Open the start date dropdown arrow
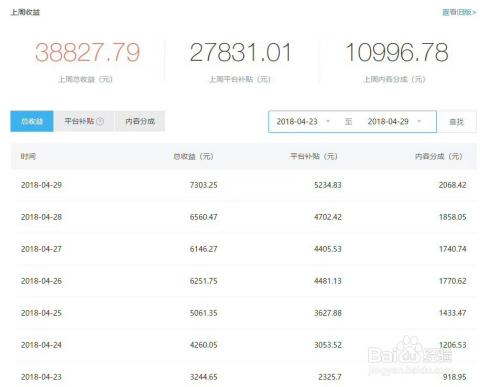 point(328,121)
